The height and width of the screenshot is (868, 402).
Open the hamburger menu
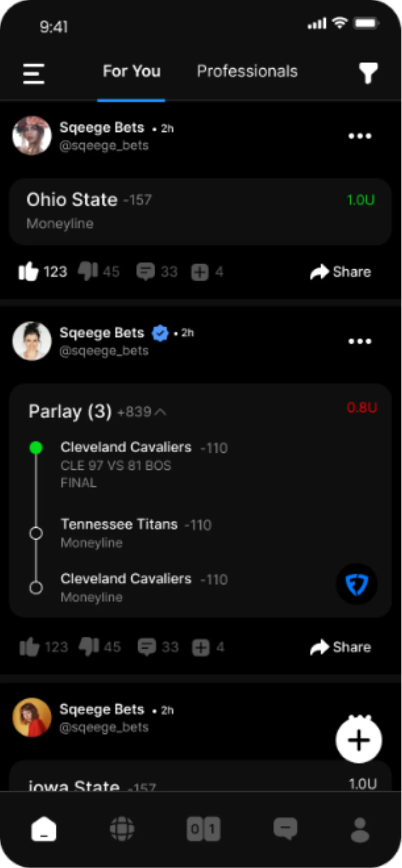point(33,73)
